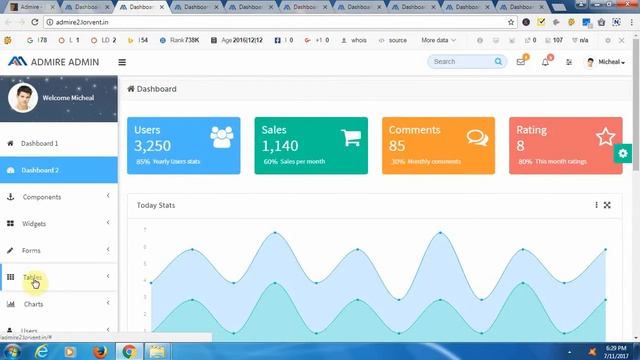Click the Comments card speech bubbles icon
This screenshot has height=360, width=640.
(x=478, y=138)
